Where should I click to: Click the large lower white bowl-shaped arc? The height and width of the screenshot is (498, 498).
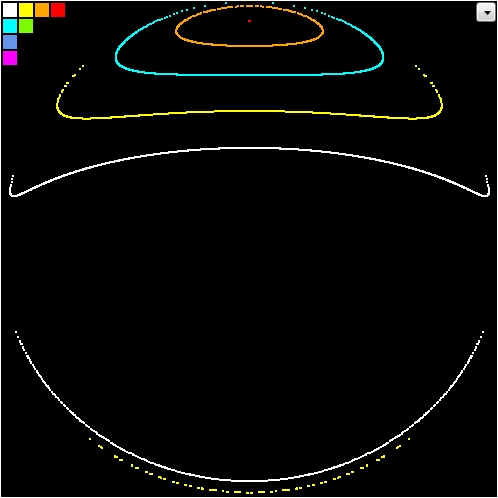pos(249,480)
